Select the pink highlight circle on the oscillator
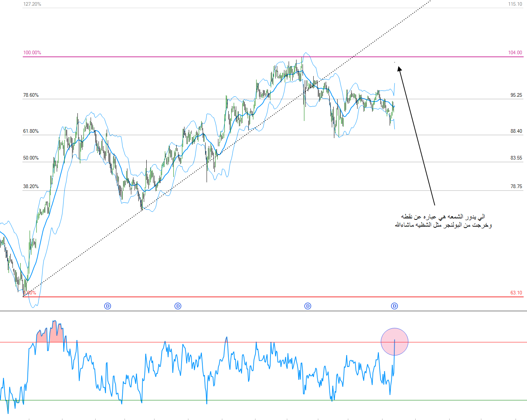 click(394, 341)
